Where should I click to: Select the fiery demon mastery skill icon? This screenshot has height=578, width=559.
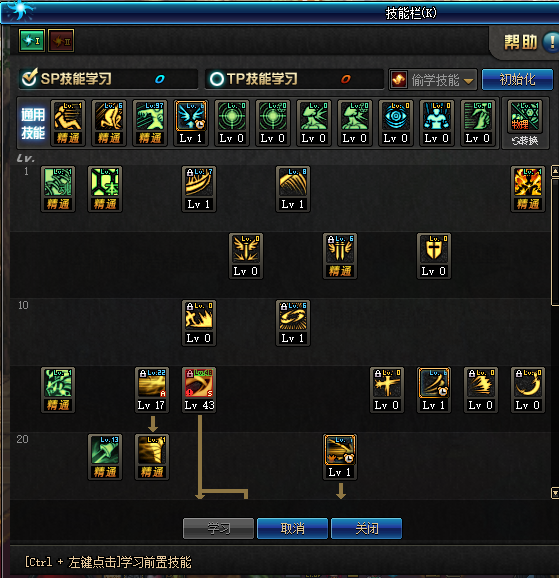coord(528,189)
